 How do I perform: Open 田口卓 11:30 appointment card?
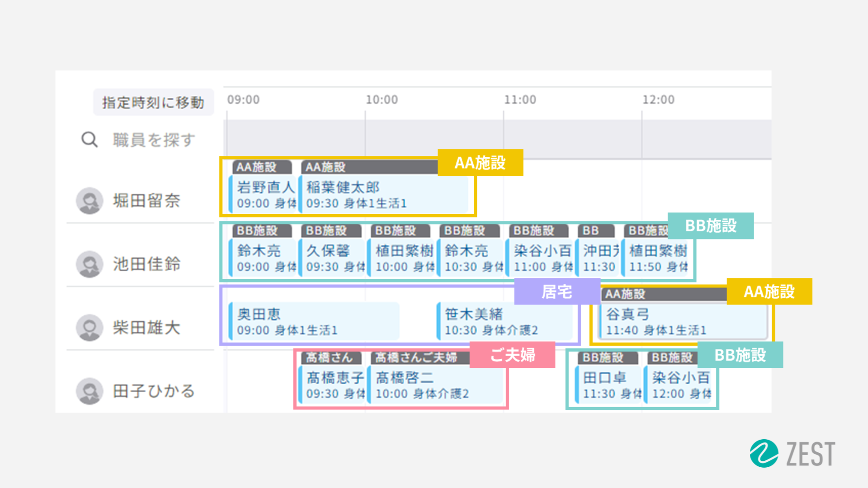609,385
